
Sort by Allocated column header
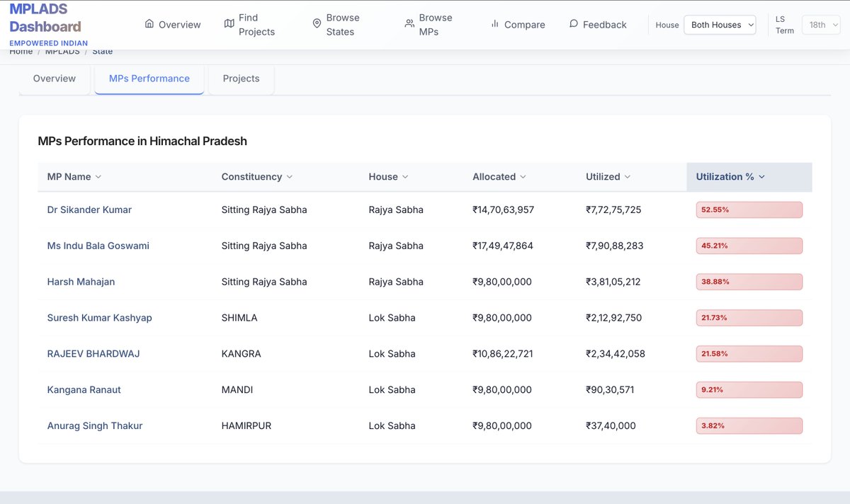click(499, 177)
